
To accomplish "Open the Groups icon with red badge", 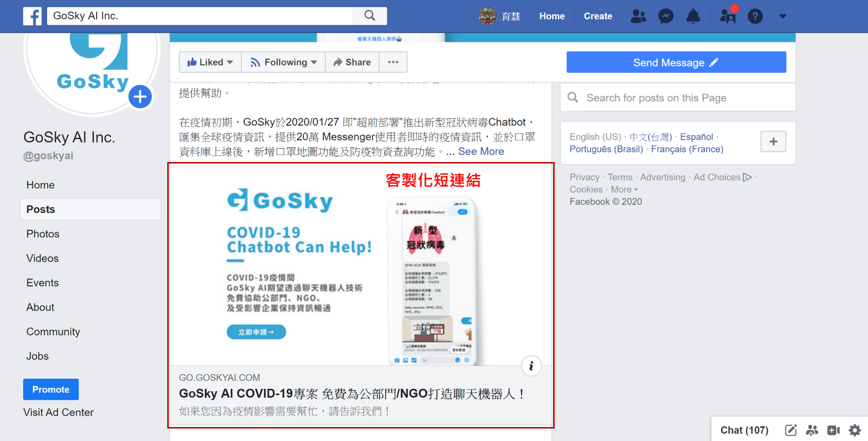I will (x=728, y=15).
